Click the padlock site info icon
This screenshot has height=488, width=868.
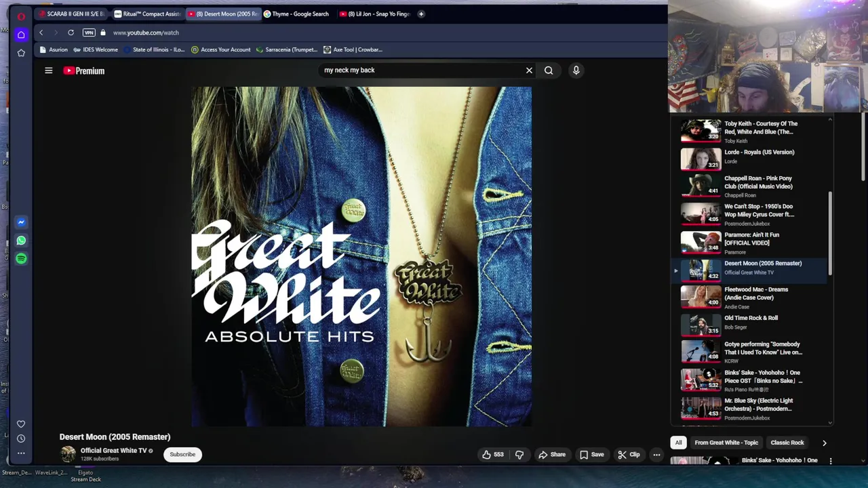click(103, 33)
